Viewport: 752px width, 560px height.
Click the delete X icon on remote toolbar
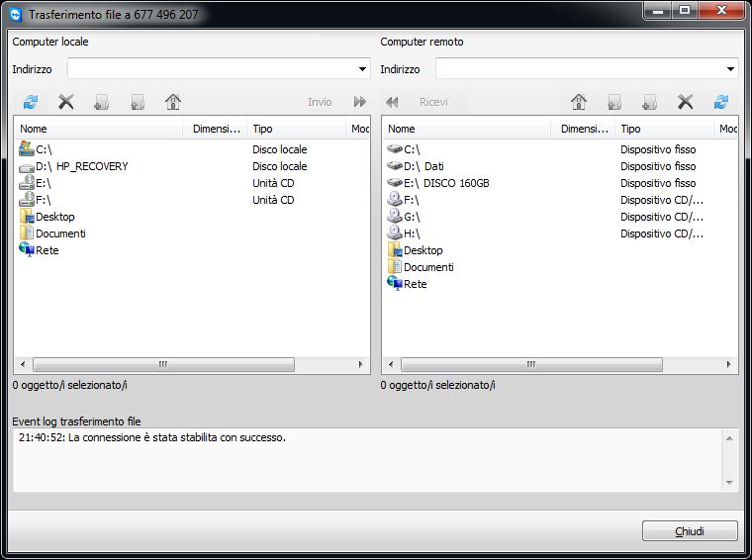(685, 102)
